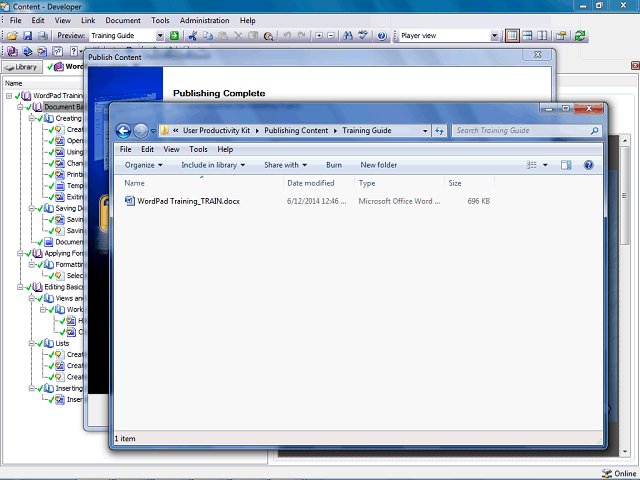Click the Online status indicator
Screen dimensions: 640x480
[x=619, y=473]
